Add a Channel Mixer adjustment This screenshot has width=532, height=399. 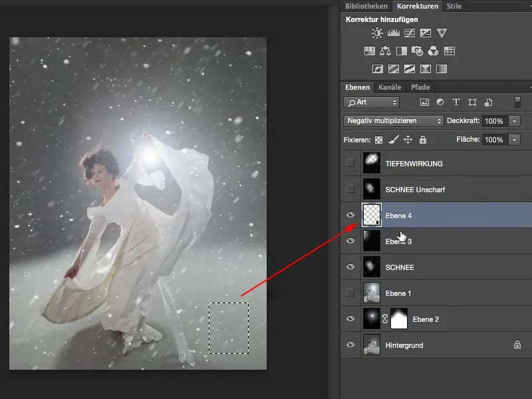pyautogui.click(x=434, y=51)
